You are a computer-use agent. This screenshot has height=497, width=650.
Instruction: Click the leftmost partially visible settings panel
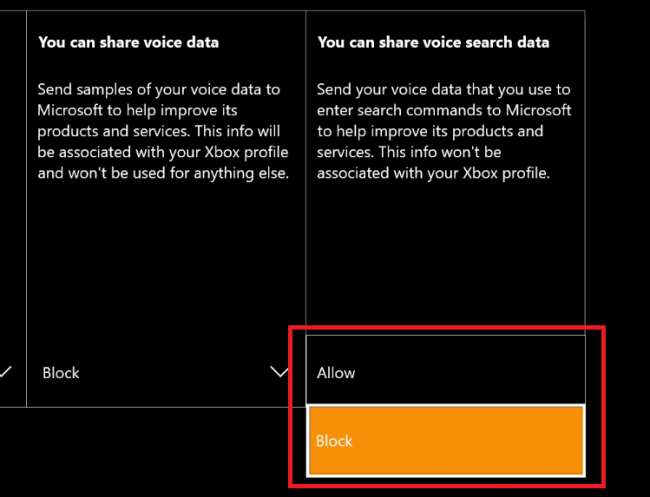coord(10,200)
